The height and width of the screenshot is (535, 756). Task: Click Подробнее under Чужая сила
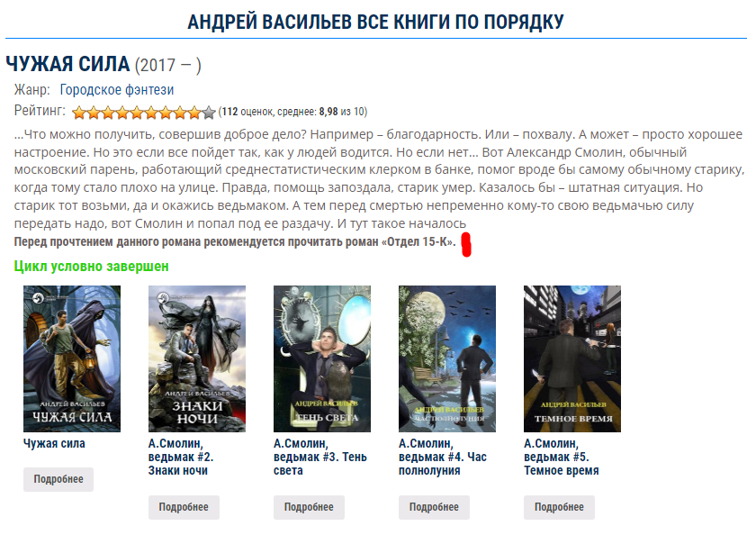pos(58,479)
